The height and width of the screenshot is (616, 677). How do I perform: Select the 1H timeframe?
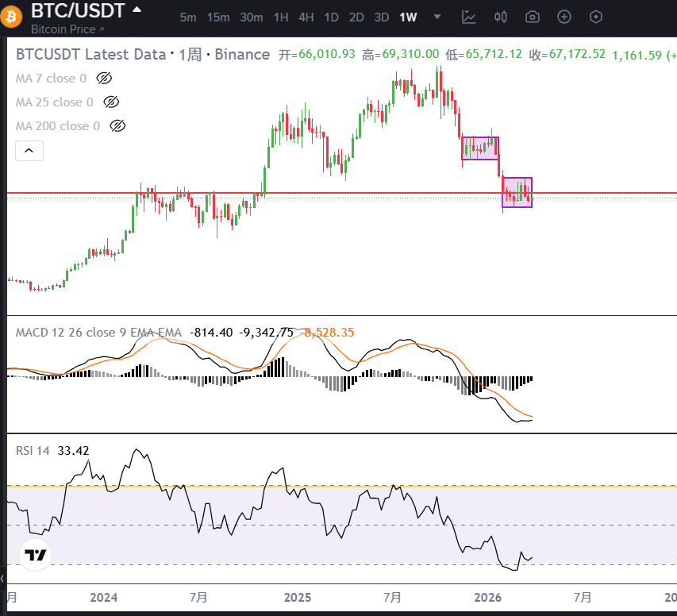point(281,17)
